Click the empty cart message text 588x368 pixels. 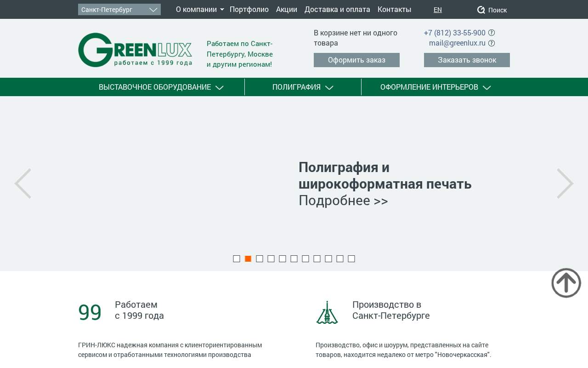pos(356,38)
